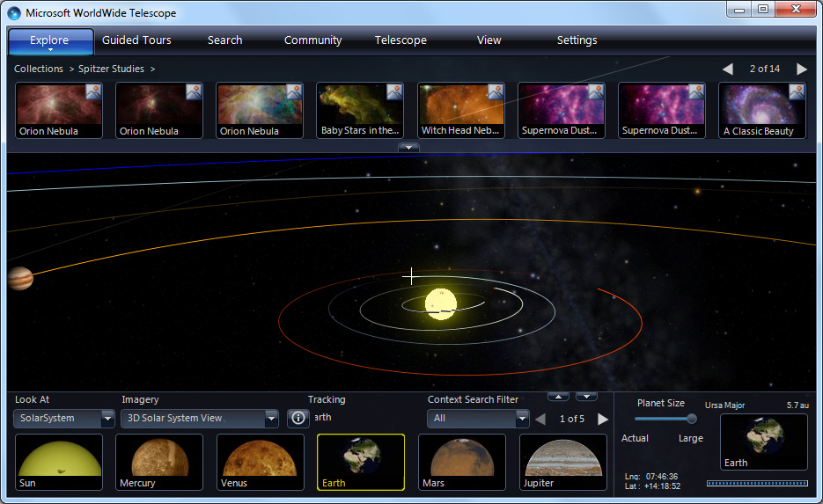Adjust the Planet Size slider handle

tap(692, 419)
